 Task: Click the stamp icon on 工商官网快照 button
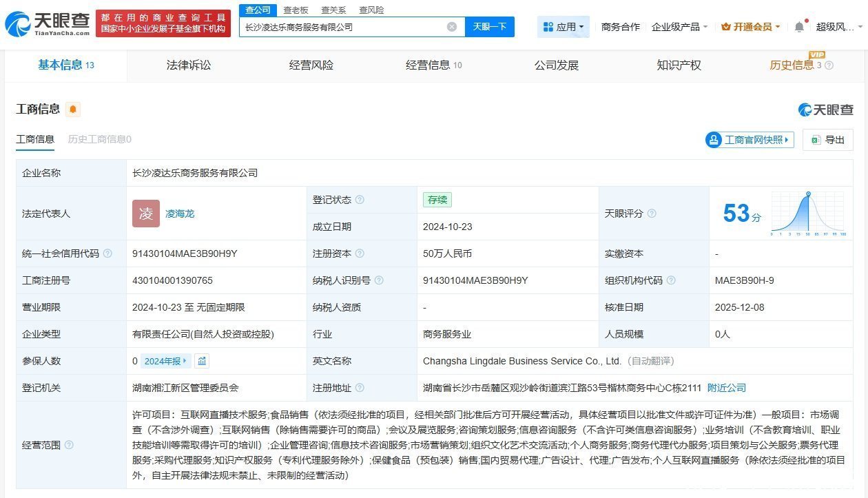pyautogui.click(x=714, y=139)
